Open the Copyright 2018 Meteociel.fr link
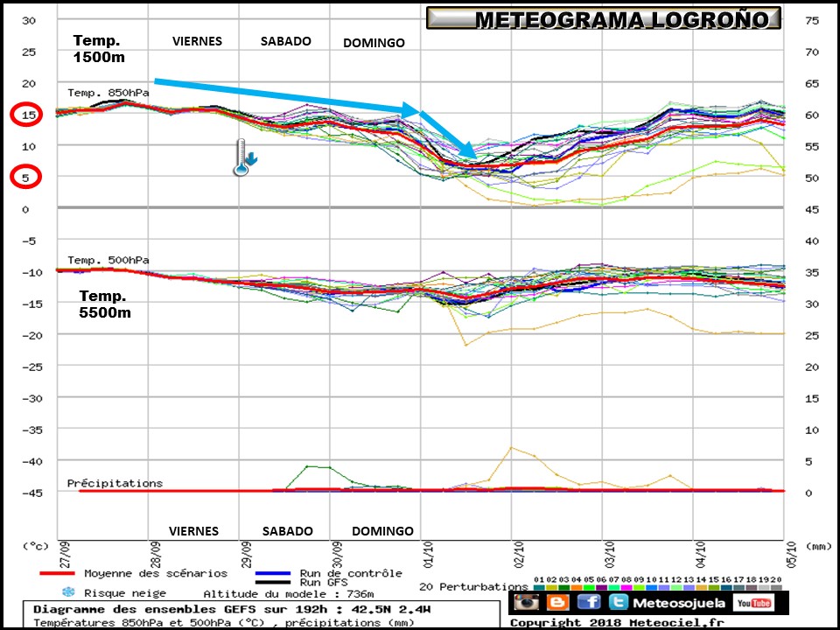The height and width of the screenshot is (630, 840). pyautogui.click(x=616, y=622)
